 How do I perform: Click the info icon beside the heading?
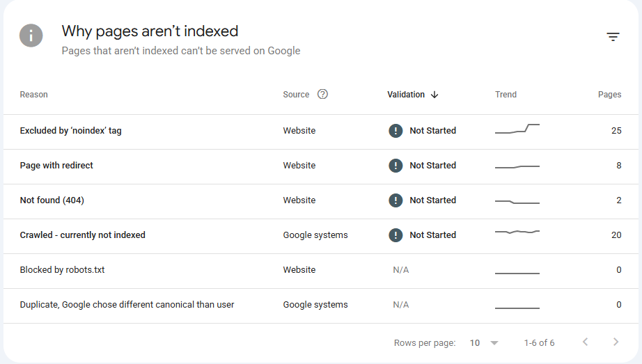coord(31,35)
